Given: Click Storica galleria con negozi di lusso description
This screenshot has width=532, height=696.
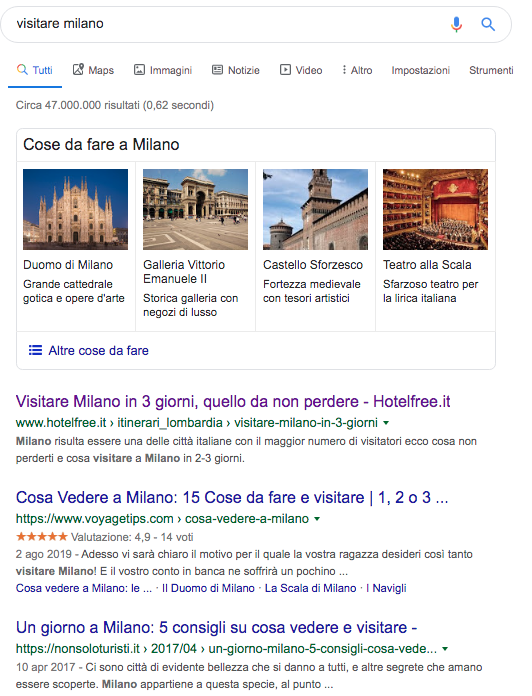Looking at the screenshot, I should 191,305.
